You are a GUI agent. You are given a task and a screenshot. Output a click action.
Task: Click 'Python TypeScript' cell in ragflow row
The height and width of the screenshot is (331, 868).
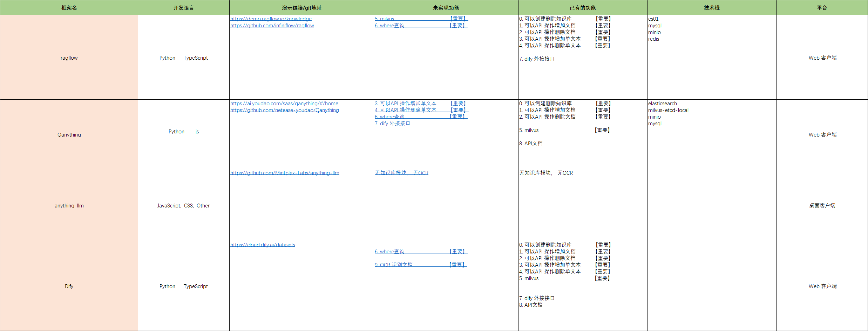click(x=184, y=58)
